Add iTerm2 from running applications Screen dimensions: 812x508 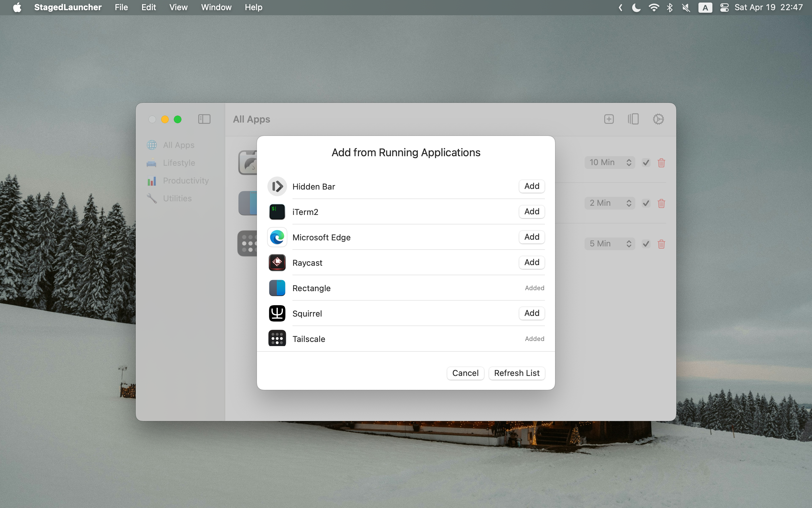tap(532, 212)
